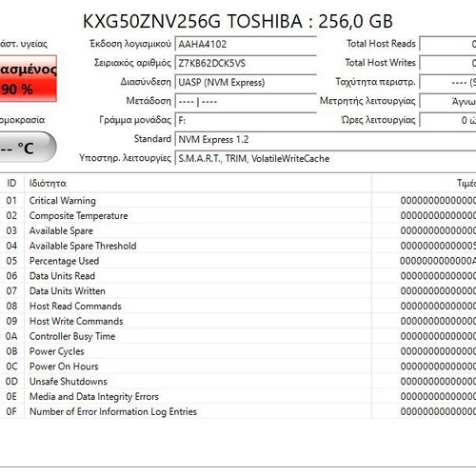Select the serial number field Z7KB62DCK5VS
476x476 pixels.
(x=246, y=63)
